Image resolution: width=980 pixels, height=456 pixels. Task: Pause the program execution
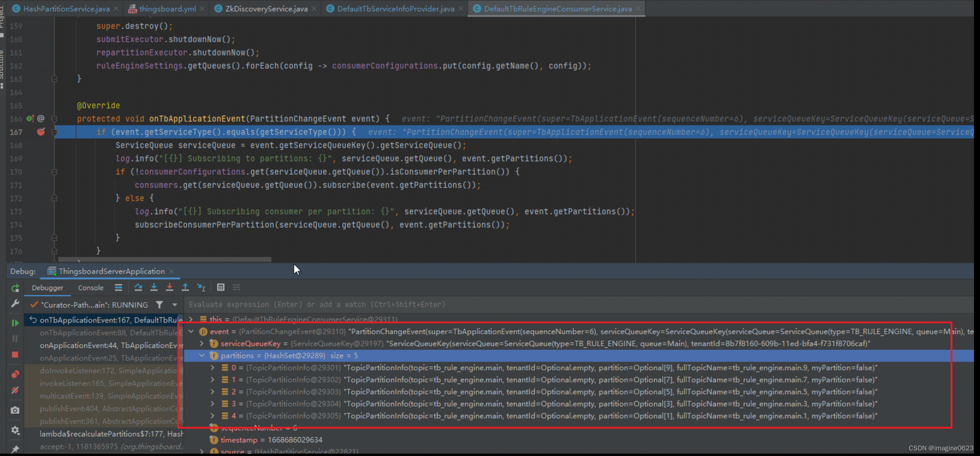[15, 339]
